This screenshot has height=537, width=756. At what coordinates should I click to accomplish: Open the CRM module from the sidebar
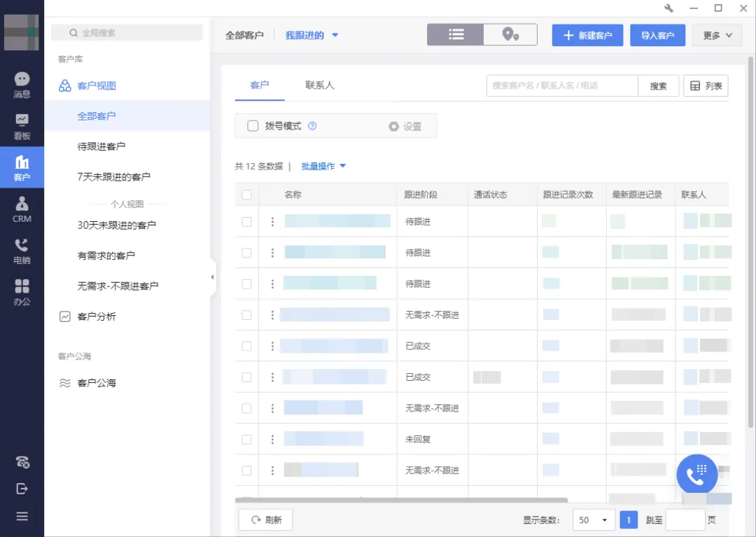click(22, 209)
